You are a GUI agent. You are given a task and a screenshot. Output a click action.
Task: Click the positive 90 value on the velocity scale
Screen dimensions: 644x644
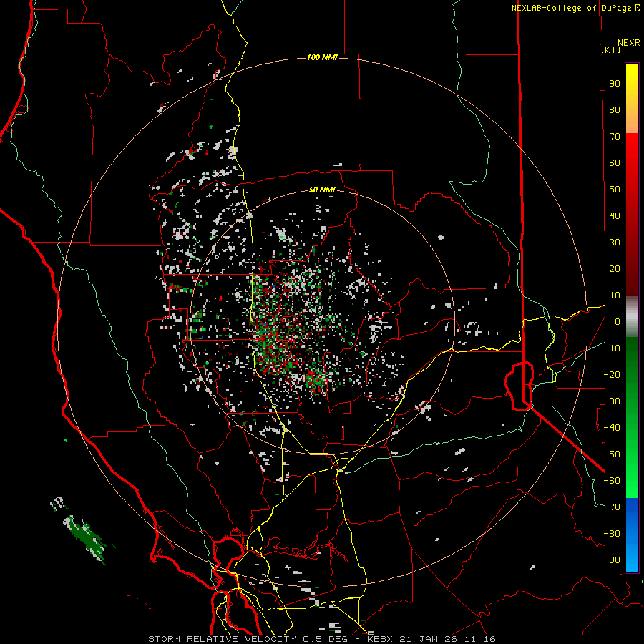coord(615,84)
